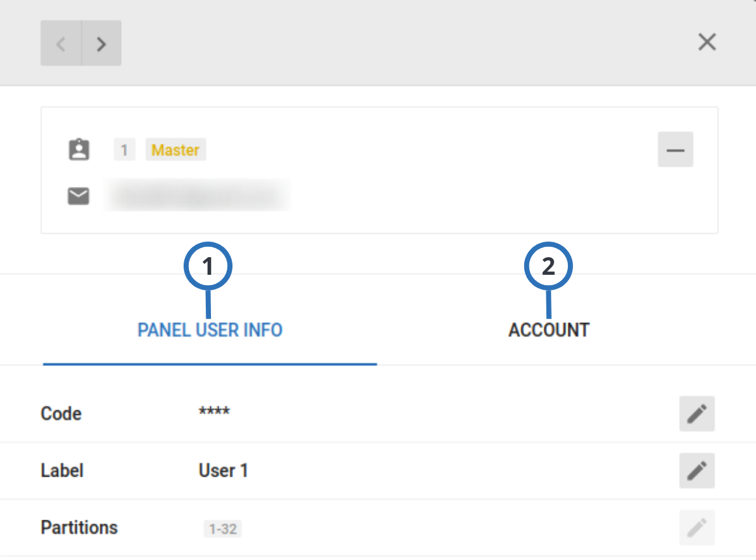Image resolution: width=756 pixels, height=560 pixels.
Task: Click the Partitions row label
Action: pyautogui.click(x=79, y=527)
